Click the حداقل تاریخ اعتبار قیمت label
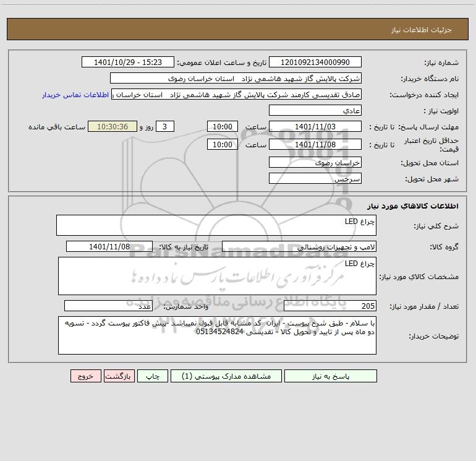The height and width of the screenshot is (461, 476). pos(431,145)
